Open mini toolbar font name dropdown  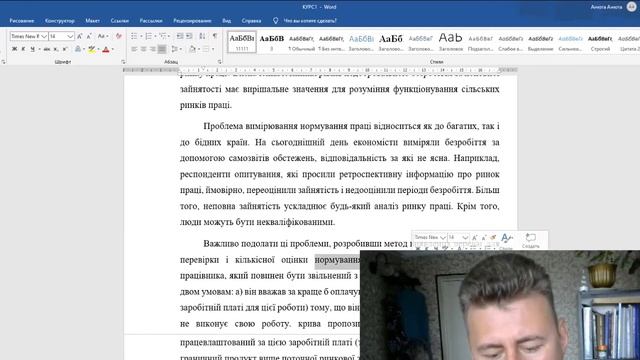[x=443, y=237]
